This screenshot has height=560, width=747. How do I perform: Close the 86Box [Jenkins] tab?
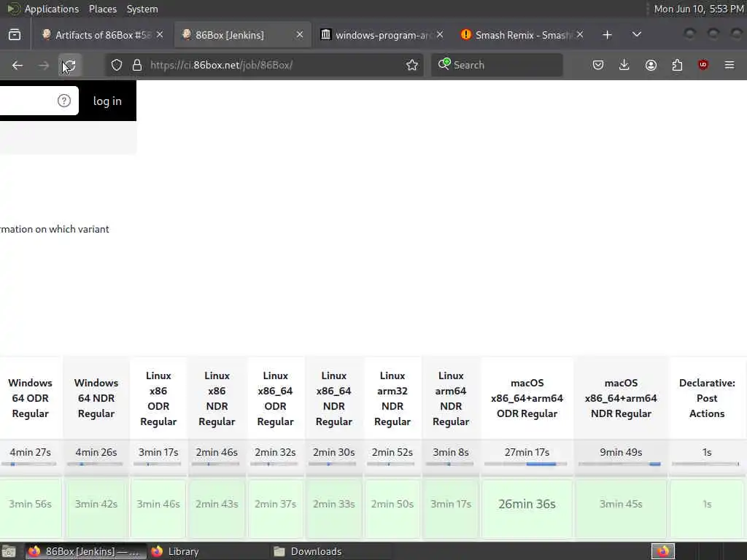[300, 35]
